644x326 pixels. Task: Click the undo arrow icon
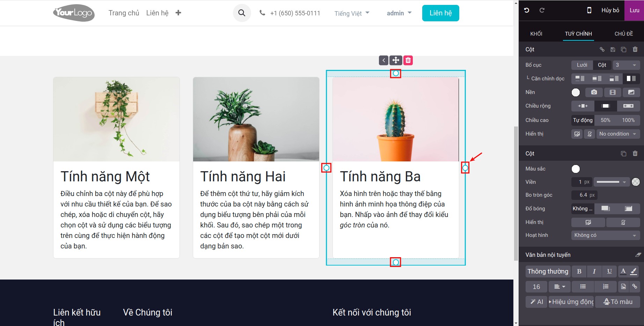(x=527, y=10)
